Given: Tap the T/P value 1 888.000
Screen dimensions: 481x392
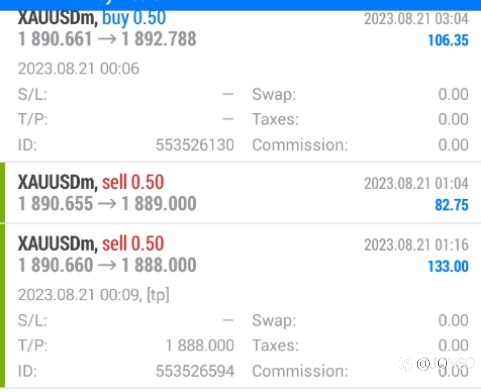Looking at the screenshot, I should coord(200,345).
